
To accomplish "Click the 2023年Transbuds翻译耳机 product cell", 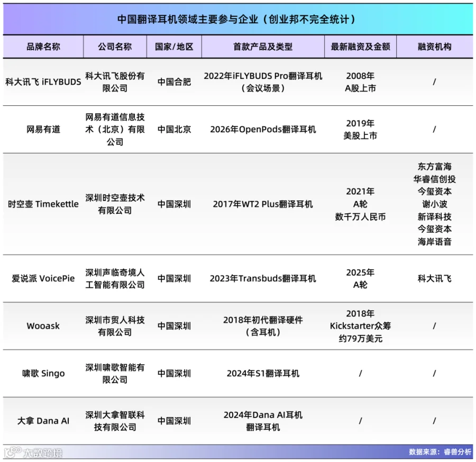I will (x=263, y=278).
